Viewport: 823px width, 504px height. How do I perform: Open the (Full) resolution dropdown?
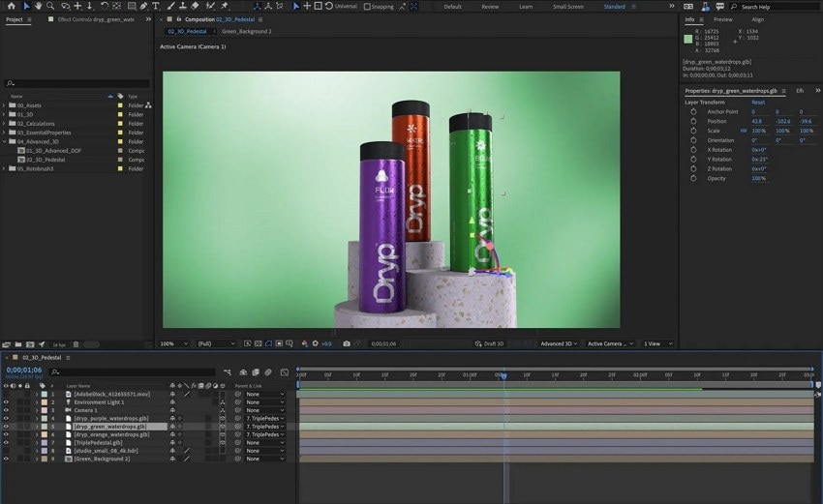click(x=216, y=343)
